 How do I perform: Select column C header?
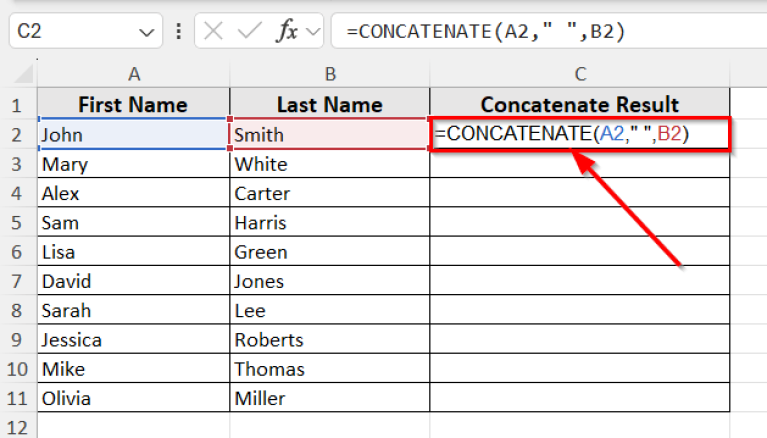click(579, 74)
